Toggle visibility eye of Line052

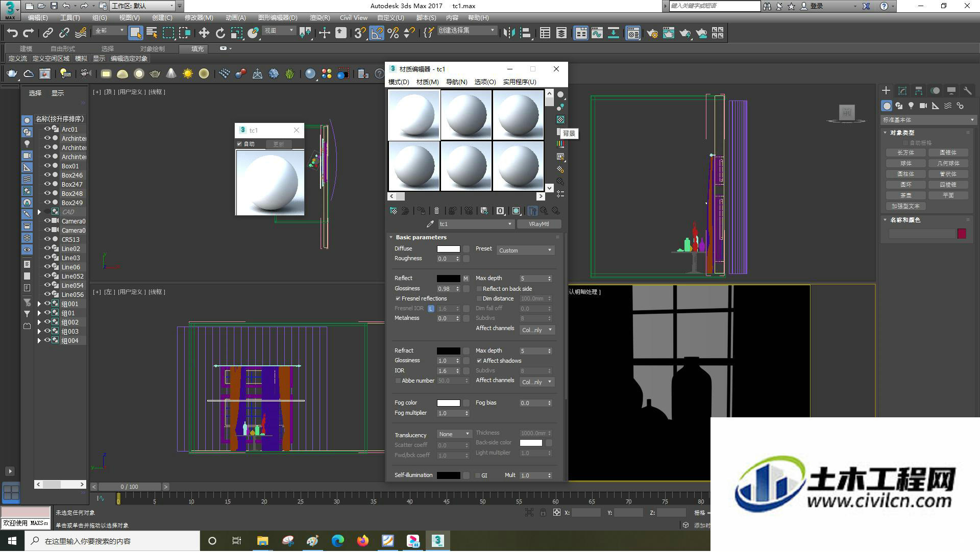point(47,276)
